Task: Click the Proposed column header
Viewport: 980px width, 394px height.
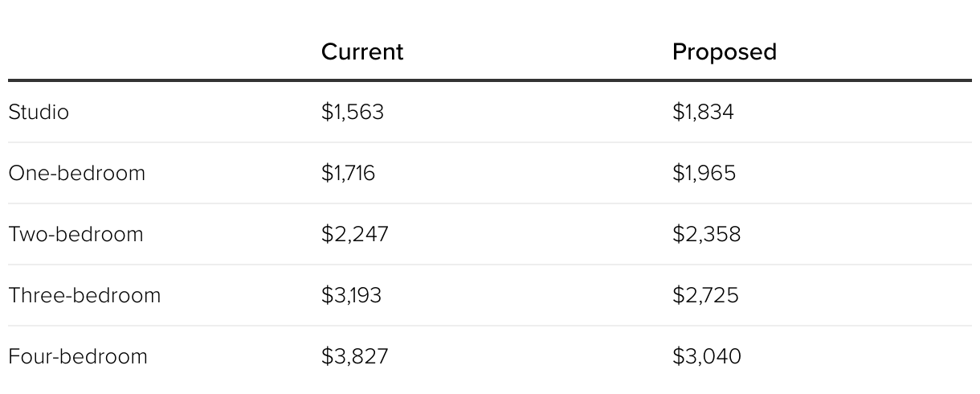Action: coord(725,51)
